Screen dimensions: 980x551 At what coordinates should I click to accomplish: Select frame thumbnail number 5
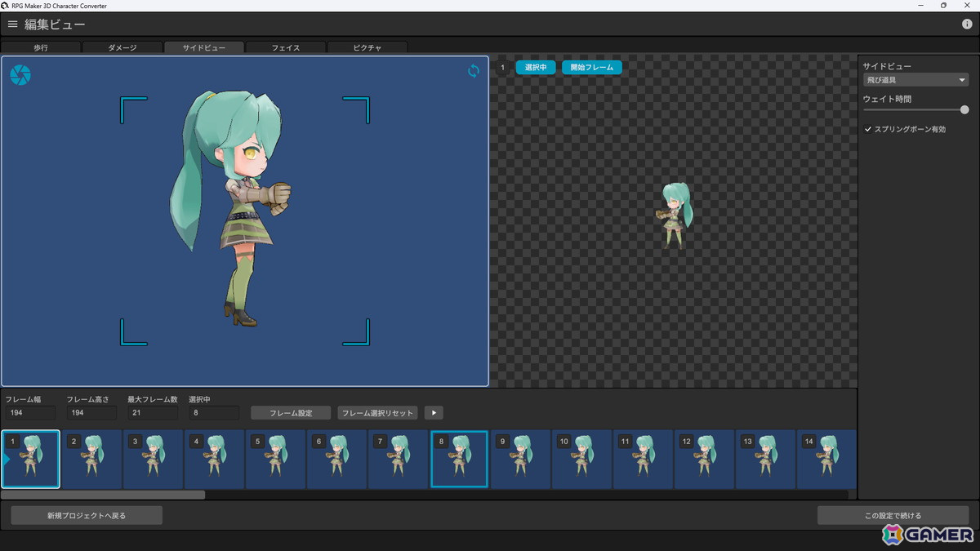pyautogui.click(x=275, y=460)
